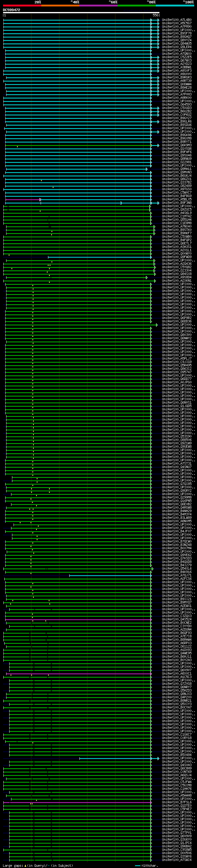Select hit label UniRef100_Q7QI85
The height and width of the screenshot is (868, 197).
click(x=177, y=484)
